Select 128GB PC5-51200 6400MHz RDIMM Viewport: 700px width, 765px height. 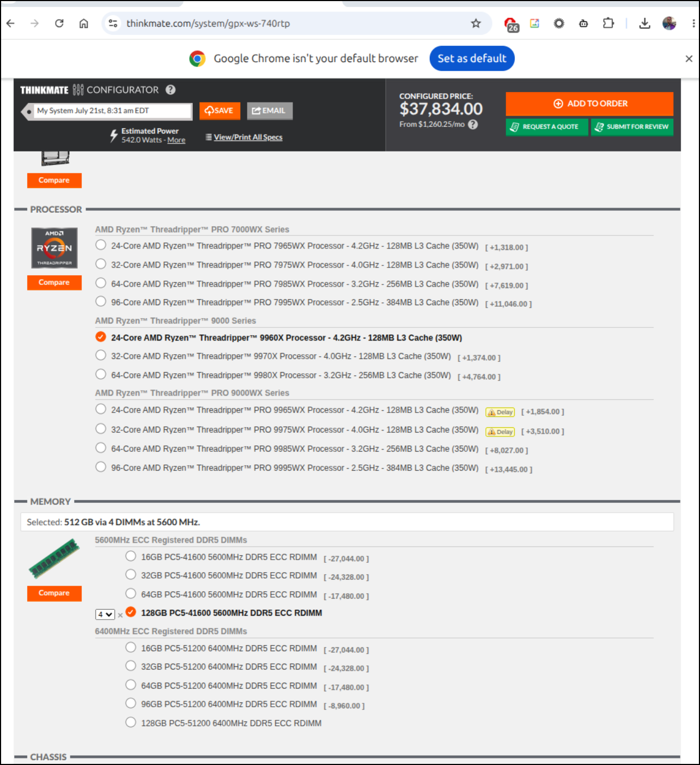coord(131,722)
